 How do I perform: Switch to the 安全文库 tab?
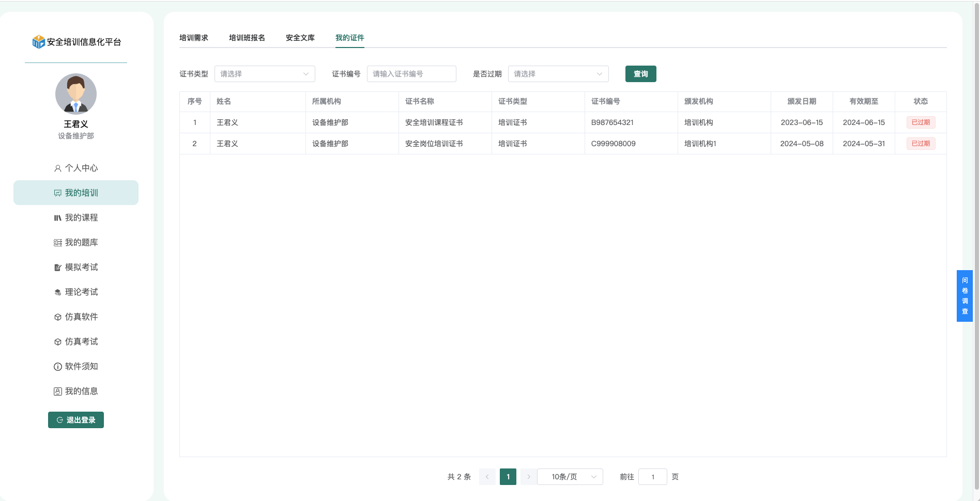tap(300, 38)
